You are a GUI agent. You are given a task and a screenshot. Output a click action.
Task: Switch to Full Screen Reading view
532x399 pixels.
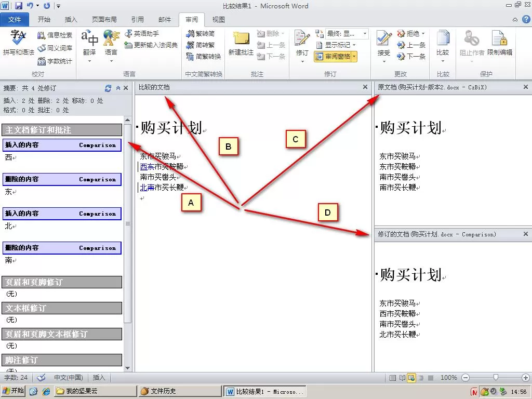tap(402, 378)
